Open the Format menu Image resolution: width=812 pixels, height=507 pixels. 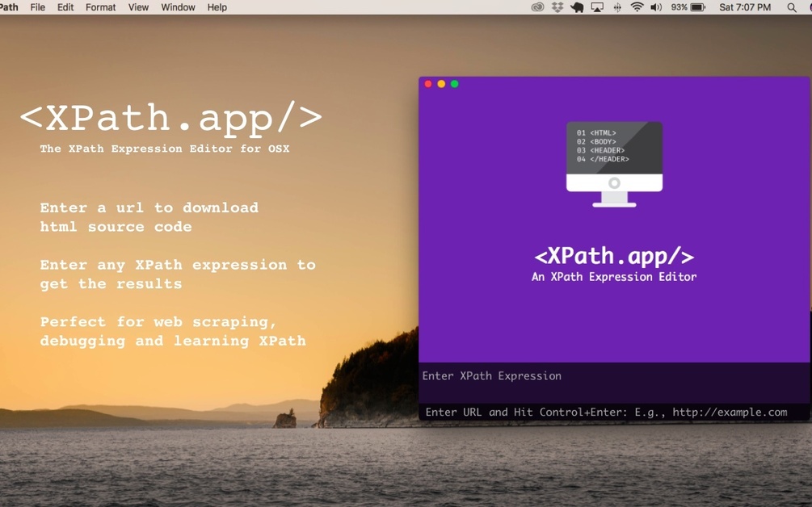click(100, 7)
